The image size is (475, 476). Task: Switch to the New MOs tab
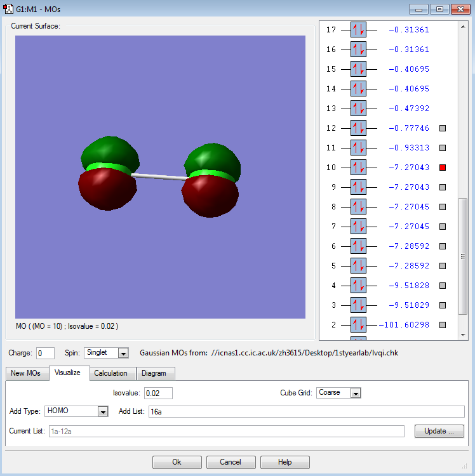(26, 373)
